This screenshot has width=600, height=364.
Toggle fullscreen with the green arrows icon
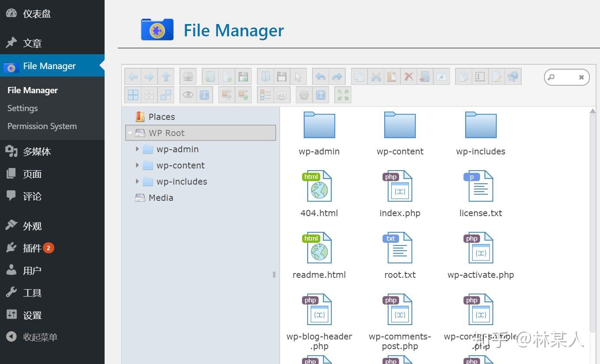(343, 95)
